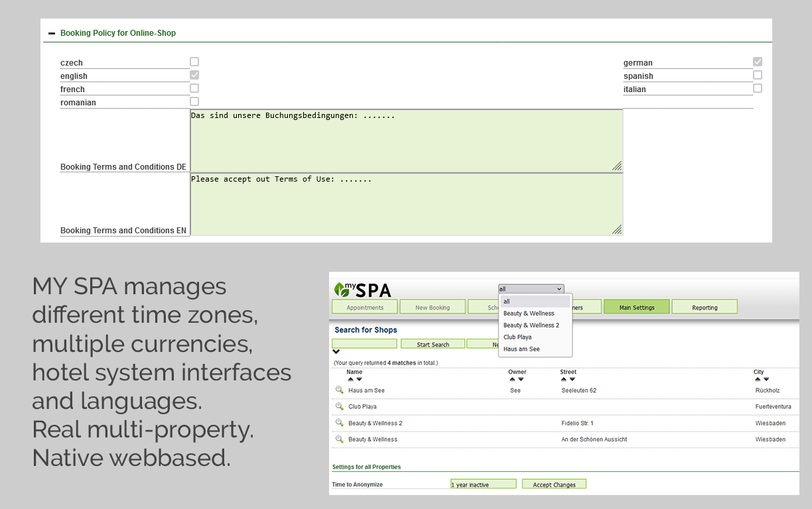
Task: Click the magnifier icon beside Haus am See
Action: coord(339,390)
